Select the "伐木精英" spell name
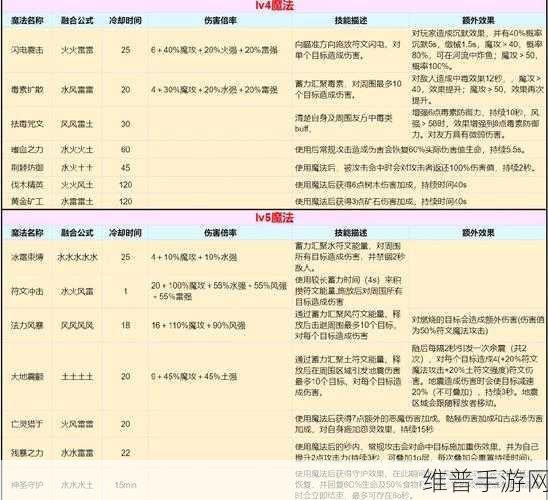Image resolution: width=548 pixels, height=500 pixels. point(27,184)
